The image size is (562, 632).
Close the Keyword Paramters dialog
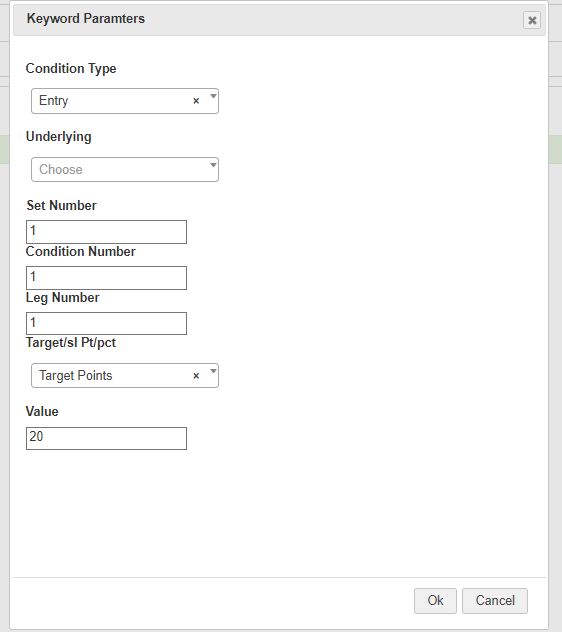[532, 20]
